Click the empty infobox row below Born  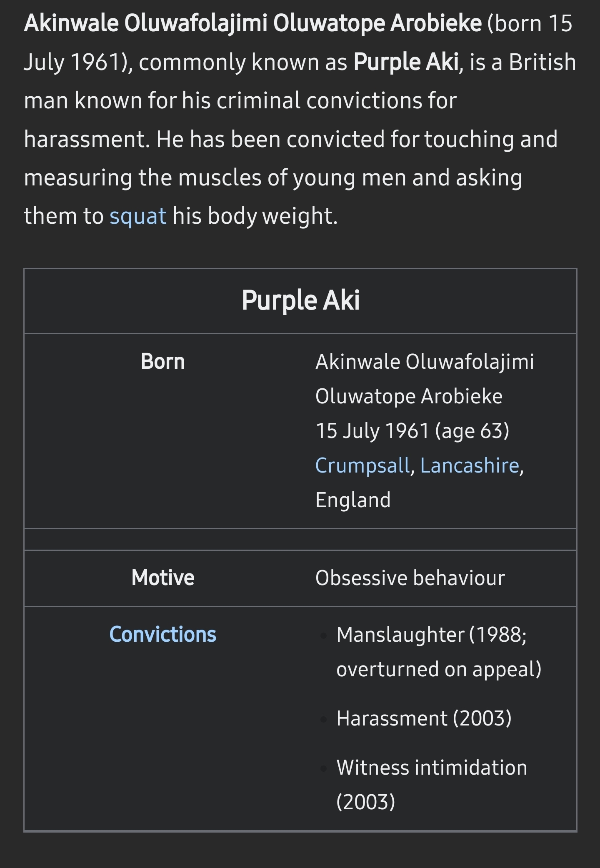(x=300, y=539)
